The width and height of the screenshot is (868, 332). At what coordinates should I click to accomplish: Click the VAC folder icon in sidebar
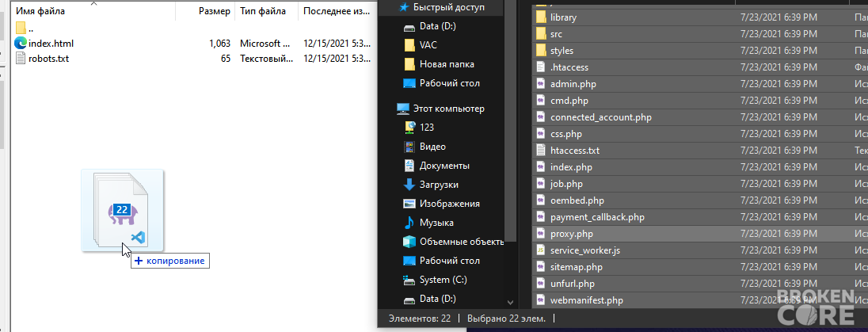coord(409,45)
